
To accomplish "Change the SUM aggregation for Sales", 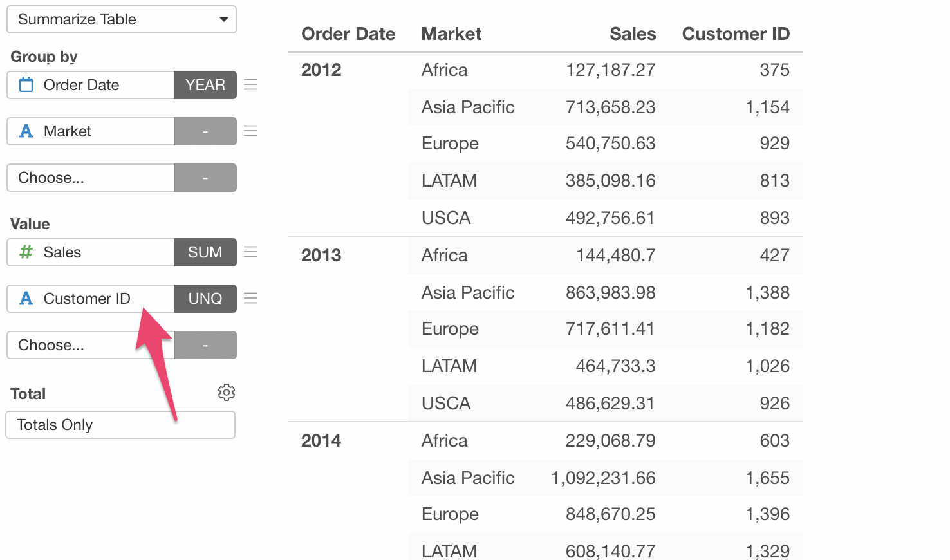I will pyautogui.click(x=205, y=252).
